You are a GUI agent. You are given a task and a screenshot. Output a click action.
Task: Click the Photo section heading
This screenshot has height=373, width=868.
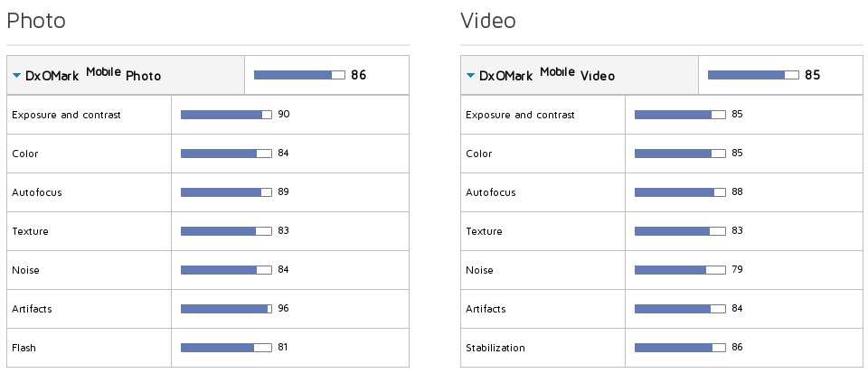(36, 21)
